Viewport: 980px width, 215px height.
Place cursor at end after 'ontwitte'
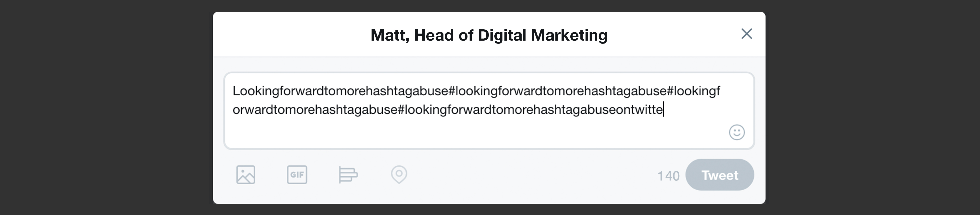(x=663, y=110)
